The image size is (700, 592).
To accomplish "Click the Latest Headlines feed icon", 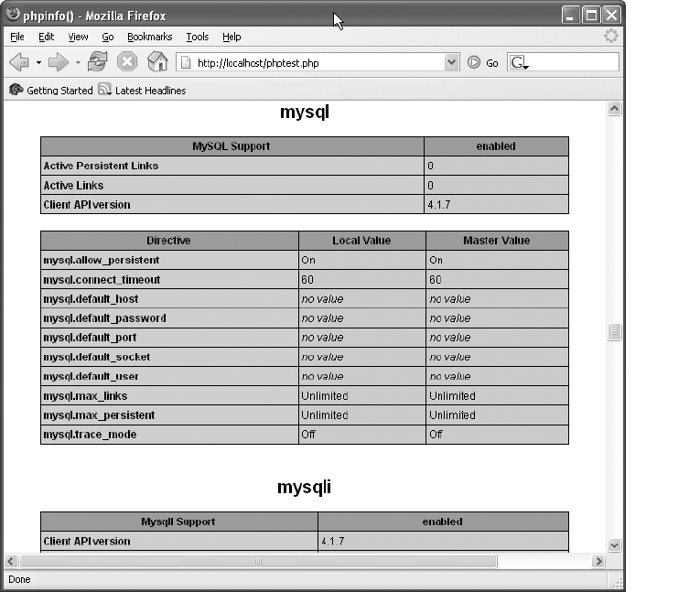I will [x=105, y=90].
